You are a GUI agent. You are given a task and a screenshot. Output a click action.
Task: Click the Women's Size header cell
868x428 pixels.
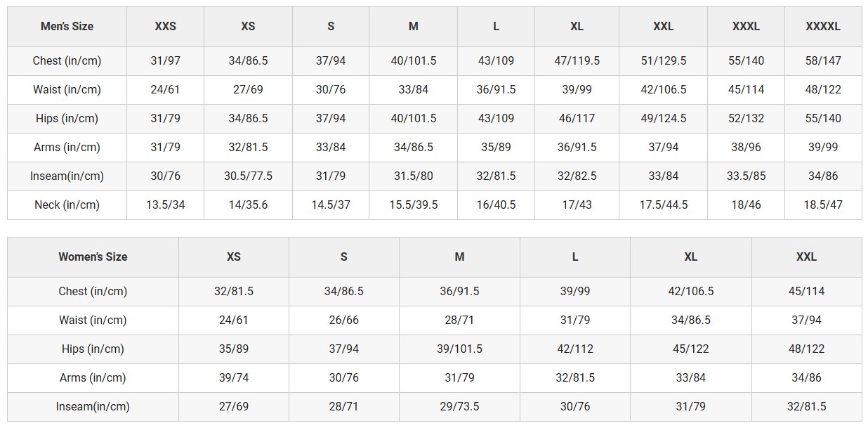93,257
